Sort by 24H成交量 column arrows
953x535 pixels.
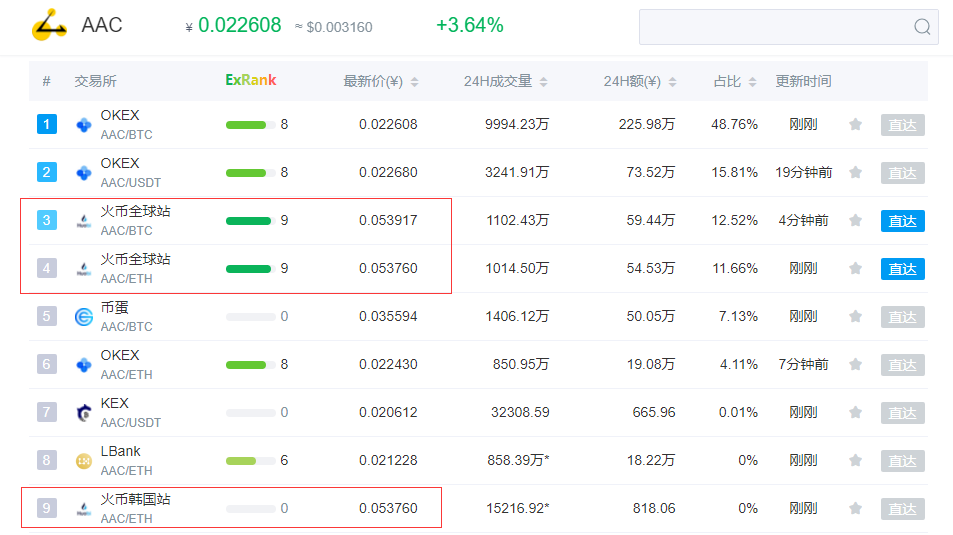coord(543,82)
